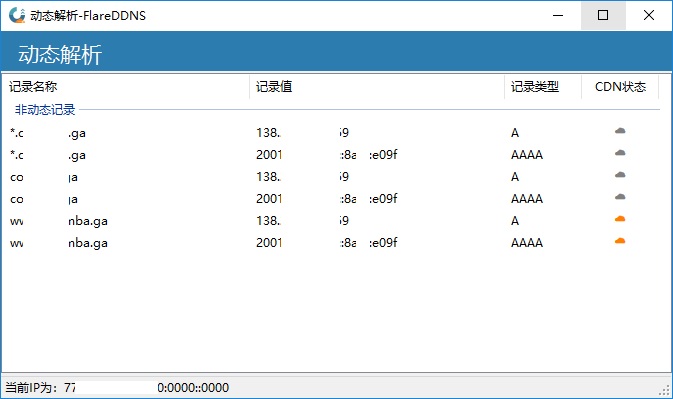Maximize the FlareDDNS window

tap(603, 15)
